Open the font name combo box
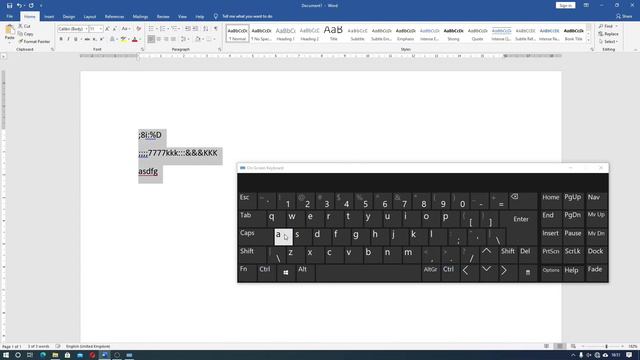The width and height of the screenshot is (640, 360). [x=73, y=29]
